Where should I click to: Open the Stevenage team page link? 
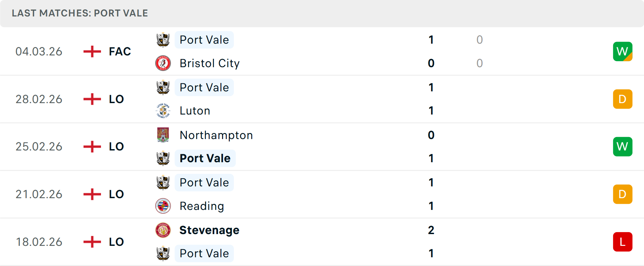[209, 230]
